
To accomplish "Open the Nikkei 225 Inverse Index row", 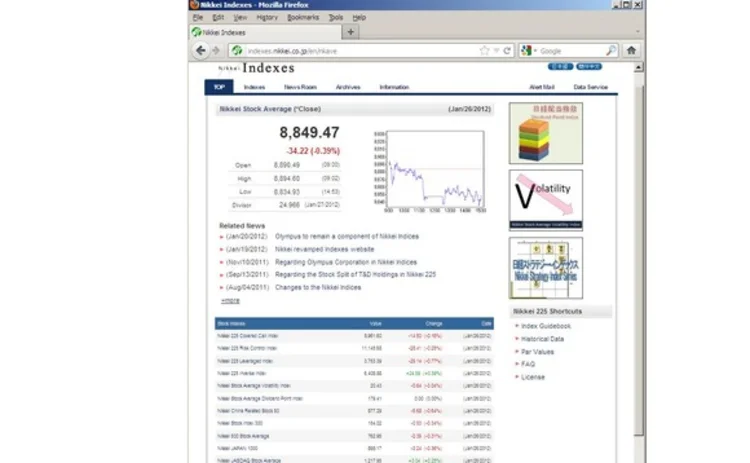I will click(354, 374).
